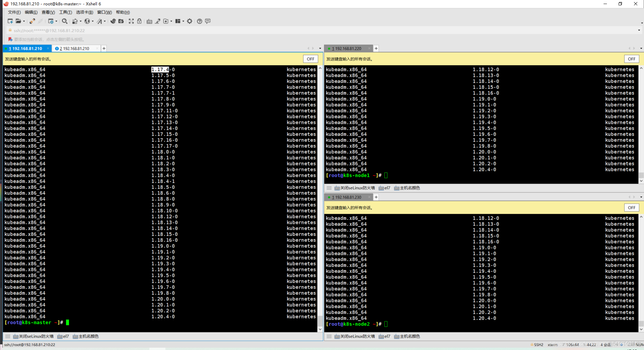The width and height of the screenshot is (644, 350).
Task: Click the New session icon
Action: point(10,21)
